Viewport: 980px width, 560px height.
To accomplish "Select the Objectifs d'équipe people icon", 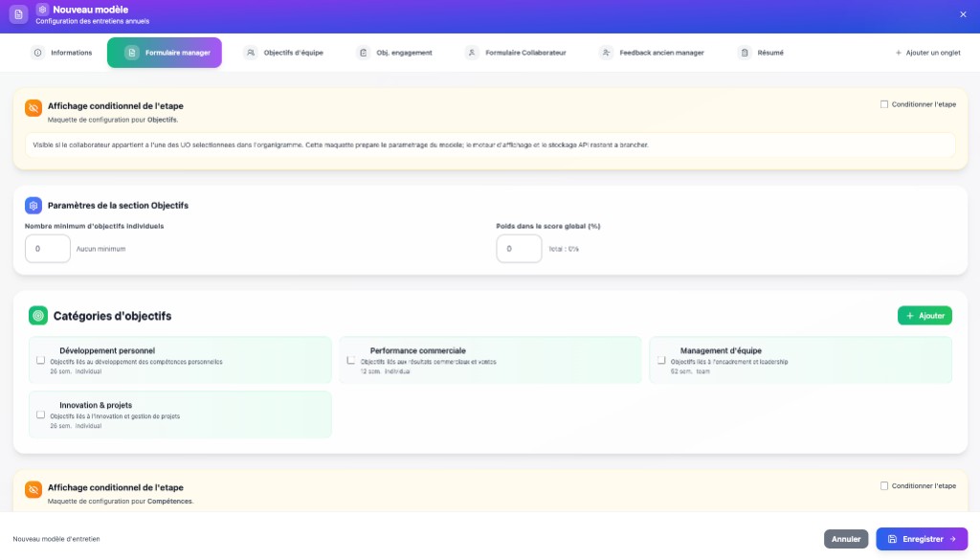I will pos(251,53).
